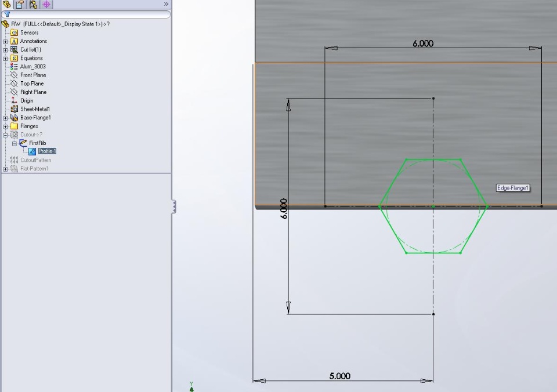Select the 5.000 dimension at bottom
The width and height of the screenshot is (557, 392).
pos(339,376)
